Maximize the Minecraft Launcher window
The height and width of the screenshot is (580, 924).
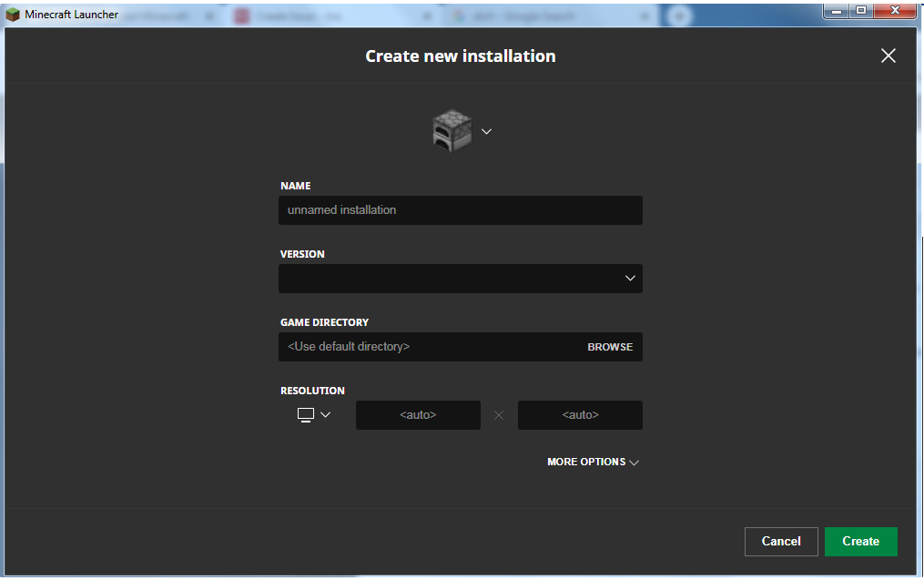(860, 10)
